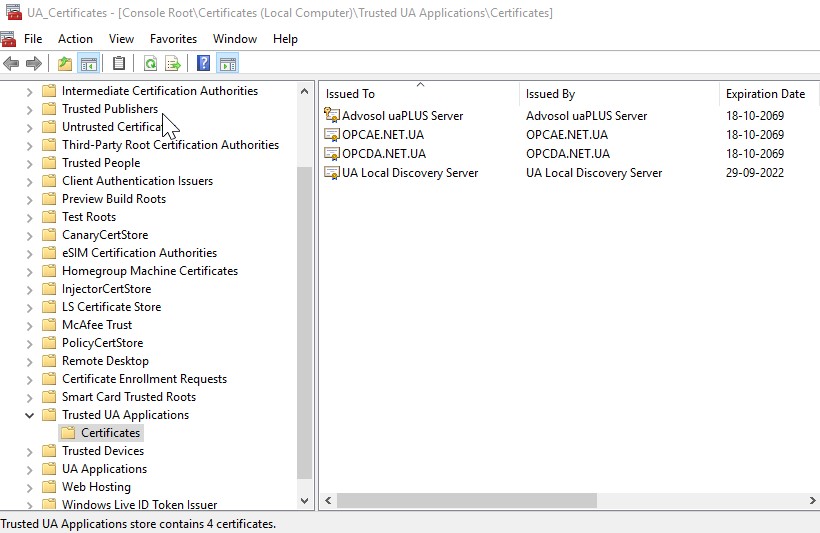Click the Certificates subfolder icon
The width and height of the screenshot is (820, 533).
[68, 433]
